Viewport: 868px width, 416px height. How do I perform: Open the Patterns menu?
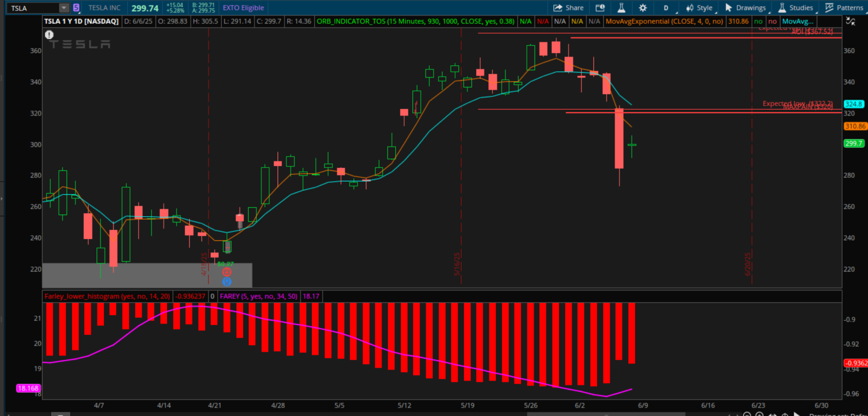coord(844,8)
